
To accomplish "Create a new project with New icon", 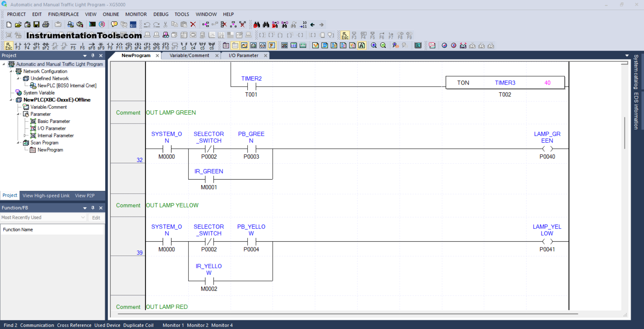I will point(9,25).
